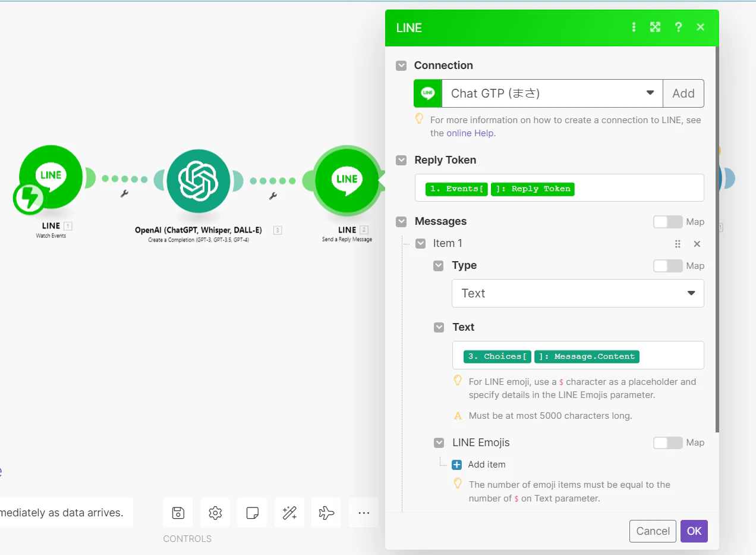Open the Chat GTP connection dropdown
This screenshot has height=555, width=756.
click(x=553, y=93)
